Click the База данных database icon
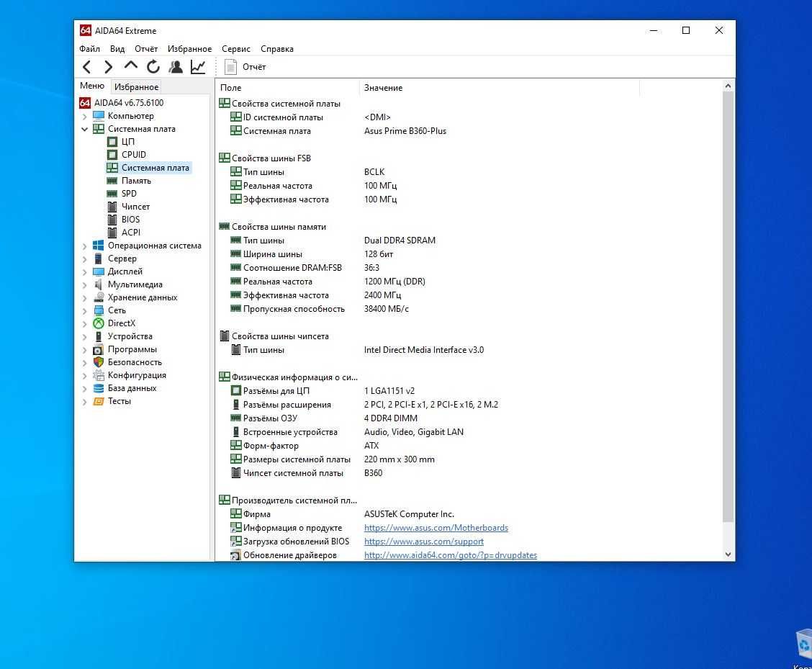This screenshot has width=812, height=669. pyautogui.click(x=99, y=387)
